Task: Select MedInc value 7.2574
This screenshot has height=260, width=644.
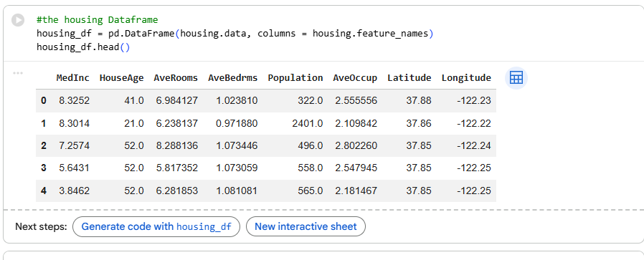Action: pos(75,145)
